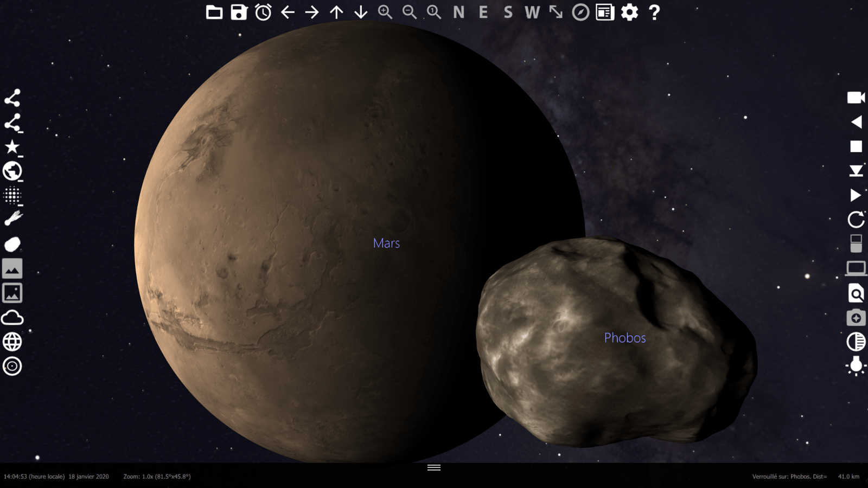The height and width of the screenshot is (488, 868).
Task: Click the date and time in status bar
Action: (x=56, y=477)
